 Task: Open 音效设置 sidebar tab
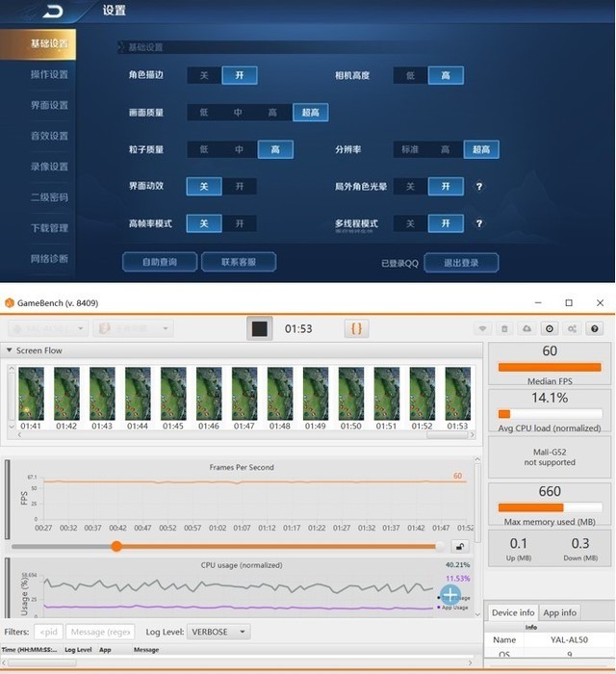[x=49, y=136]
